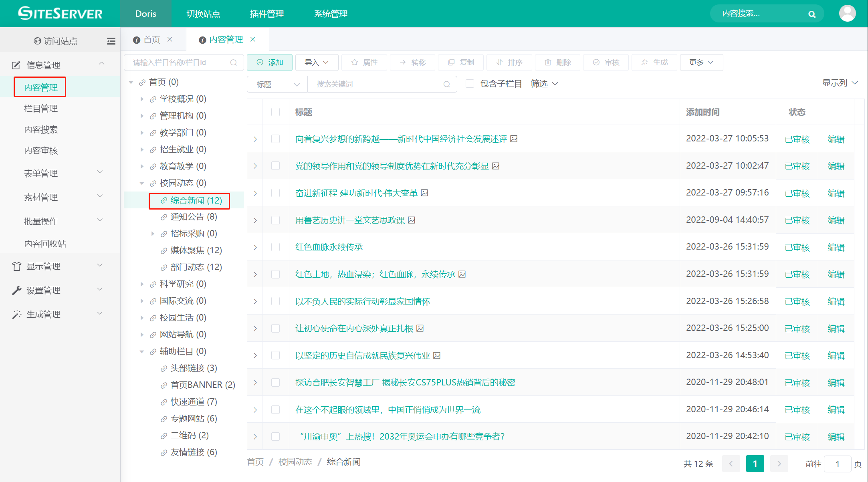This screenshot has height=482, width=868.
Task: Open the 排序 sorting tool
Action: pyautogui.click(x=509, y=62)
